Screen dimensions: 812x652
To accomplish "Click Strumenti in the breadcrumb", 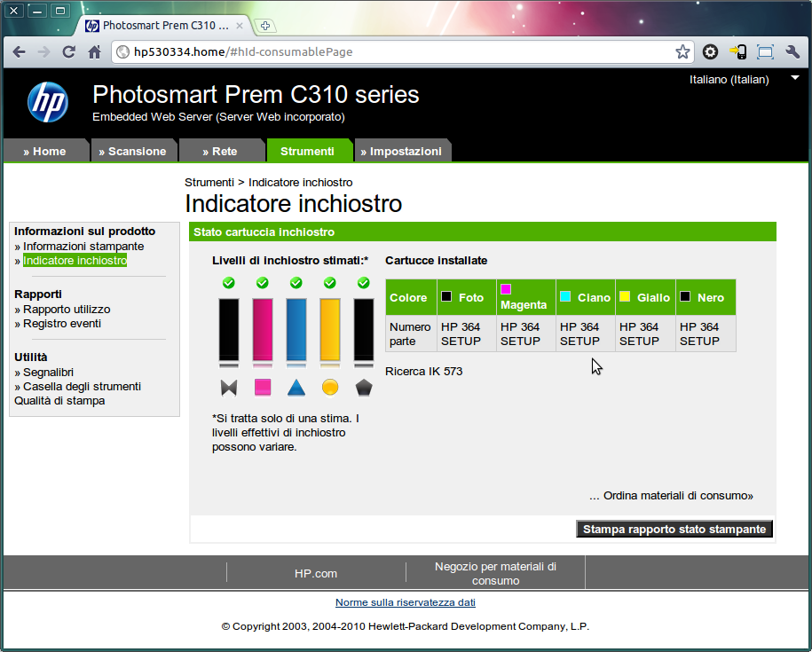I will [209, 182].
